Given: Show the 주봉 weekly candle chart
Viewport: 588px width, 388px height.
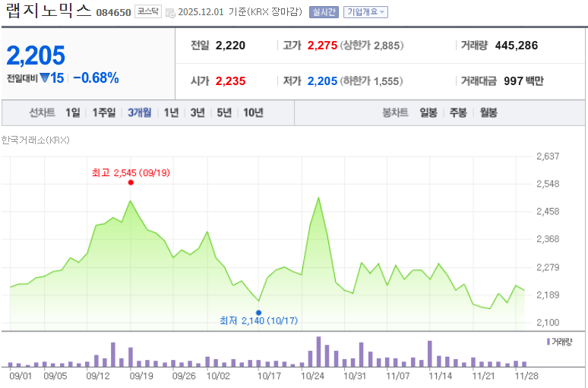Looking at the screenshot, I should click(458, 112).
